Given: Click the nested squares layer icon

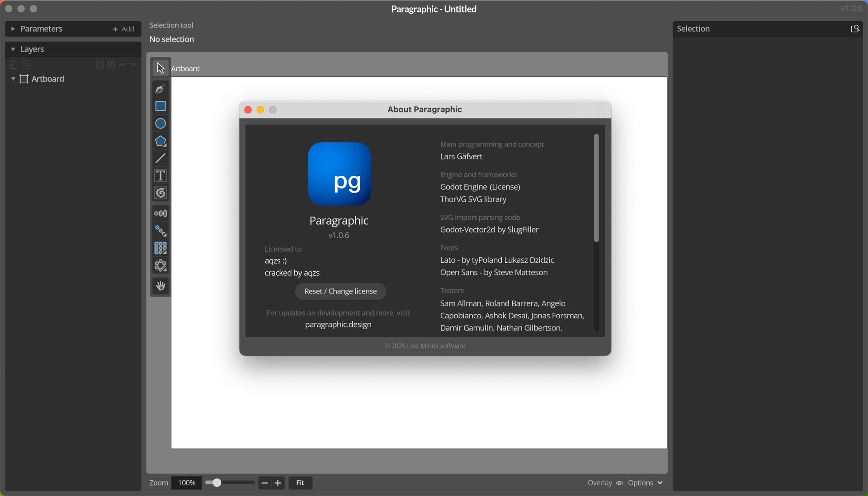Looking at the screenshot, I should (x=99, y=65).
